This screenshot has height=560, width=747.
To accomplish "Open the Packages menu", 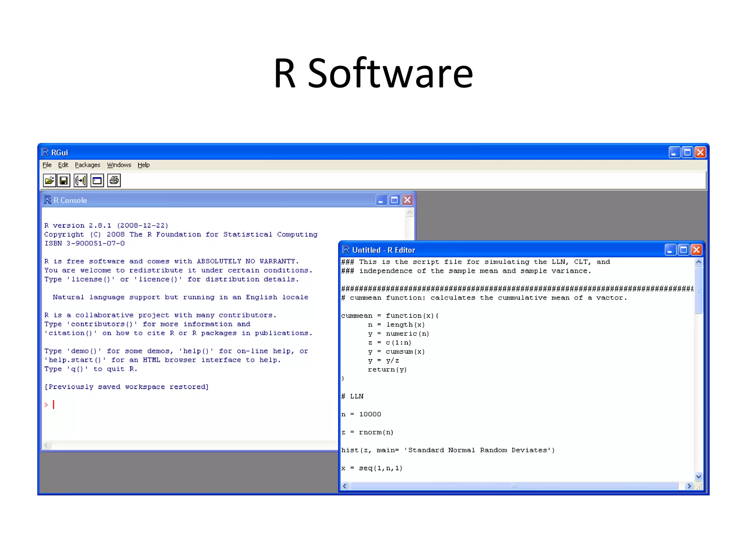I will [88, 165].
